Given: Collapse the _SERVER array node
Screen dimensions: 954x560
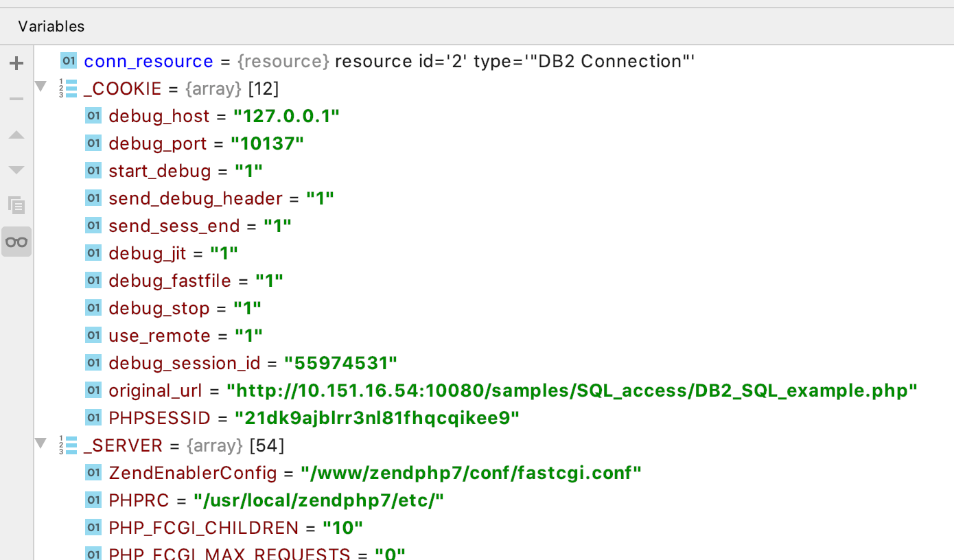Looking at the screenshot, I should [x=40, y=444].
